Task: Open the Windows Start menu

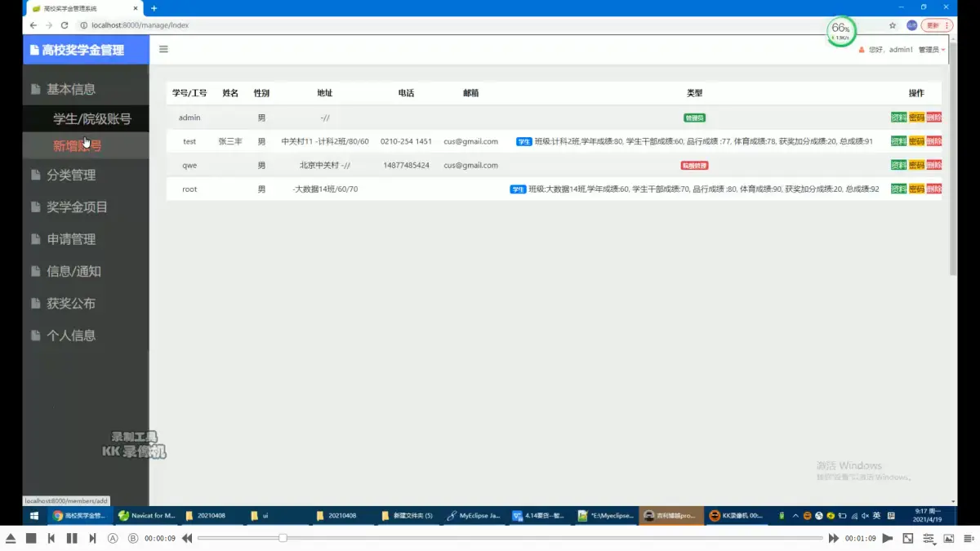Action: click(34, 516)
